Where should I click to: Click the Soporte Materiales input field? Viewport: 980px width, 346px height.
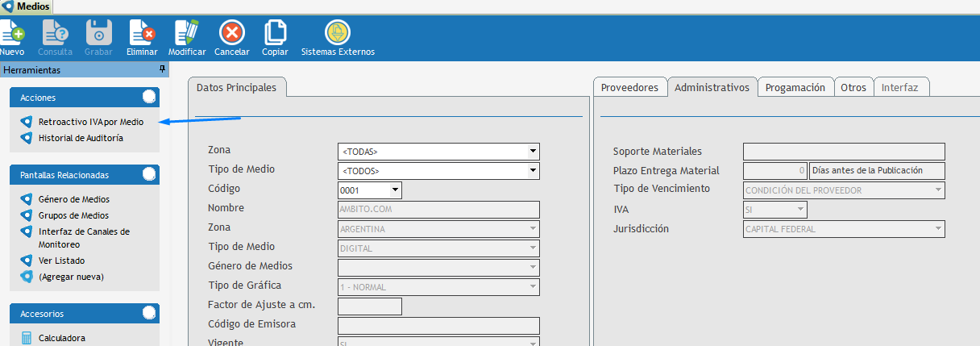click(843, 151)
